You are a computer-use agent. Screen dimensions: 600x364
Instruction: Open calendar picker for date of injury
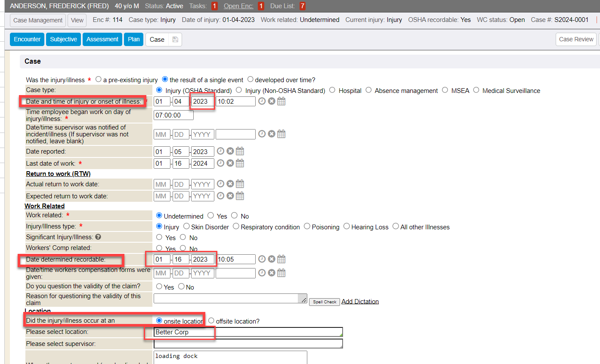pos(281,102)
